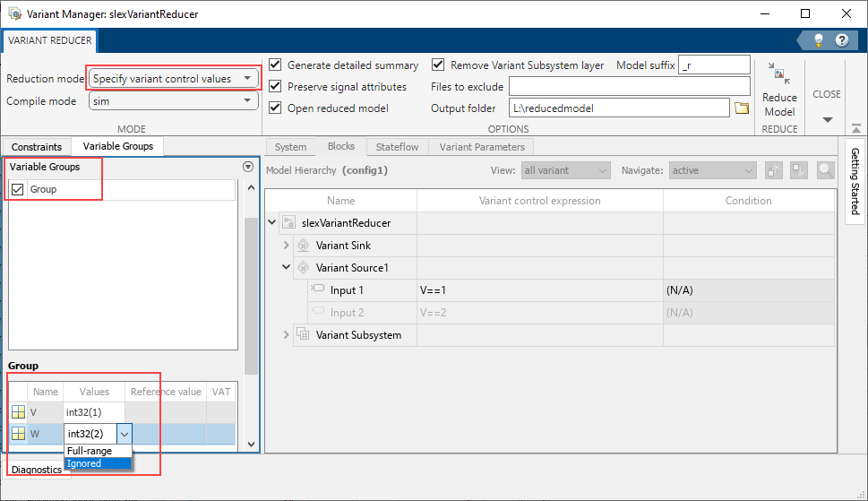Click the Variable Groups options circle icon
This screenshot has width=868, height=501.
coord(248,167)
